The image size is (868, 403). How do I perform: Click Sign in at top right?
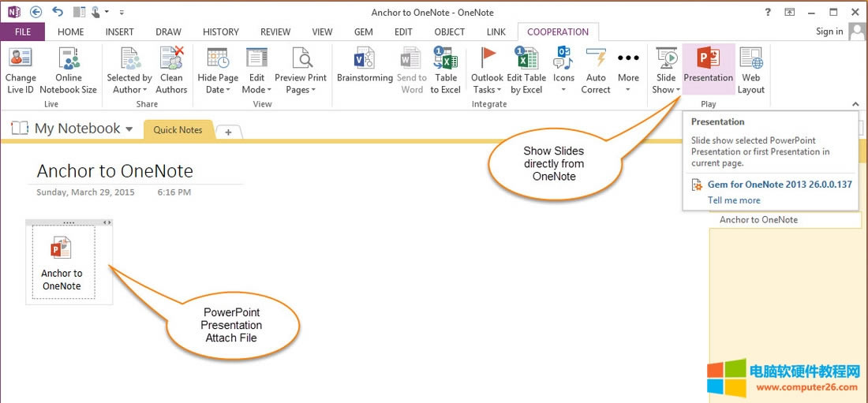[x=829, y=32]
